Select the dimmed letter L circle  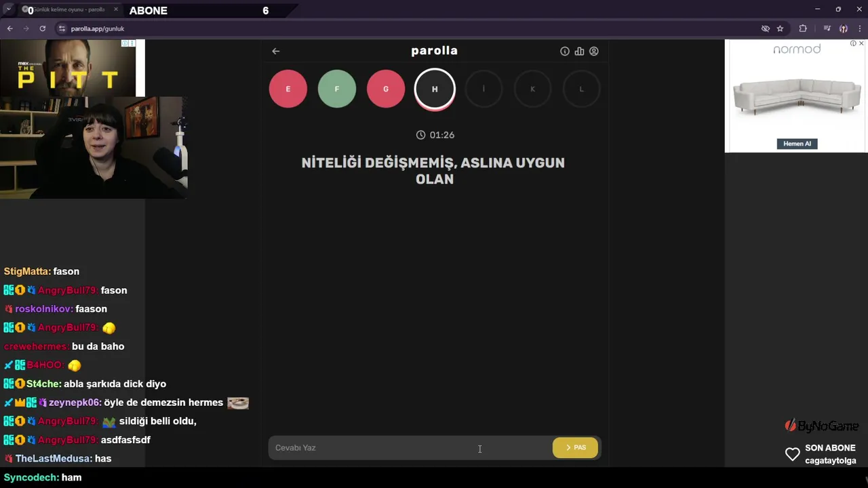[x=581, y=89]
